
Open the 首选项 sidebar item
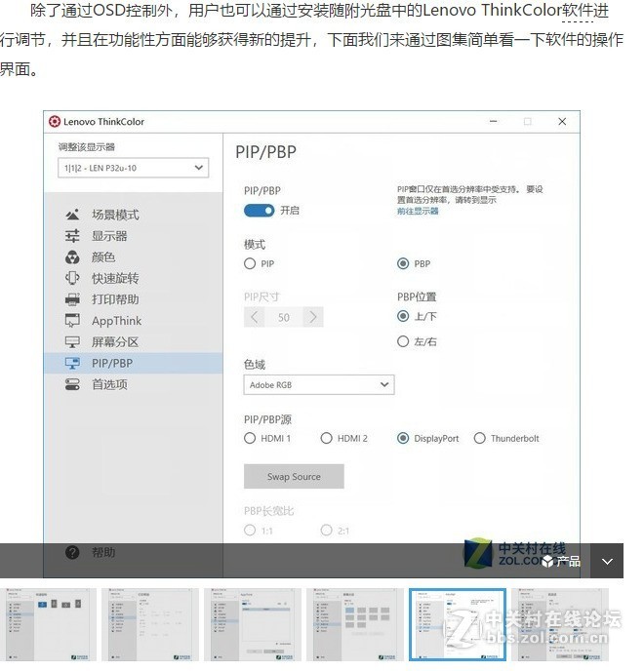tap(109, 384)
